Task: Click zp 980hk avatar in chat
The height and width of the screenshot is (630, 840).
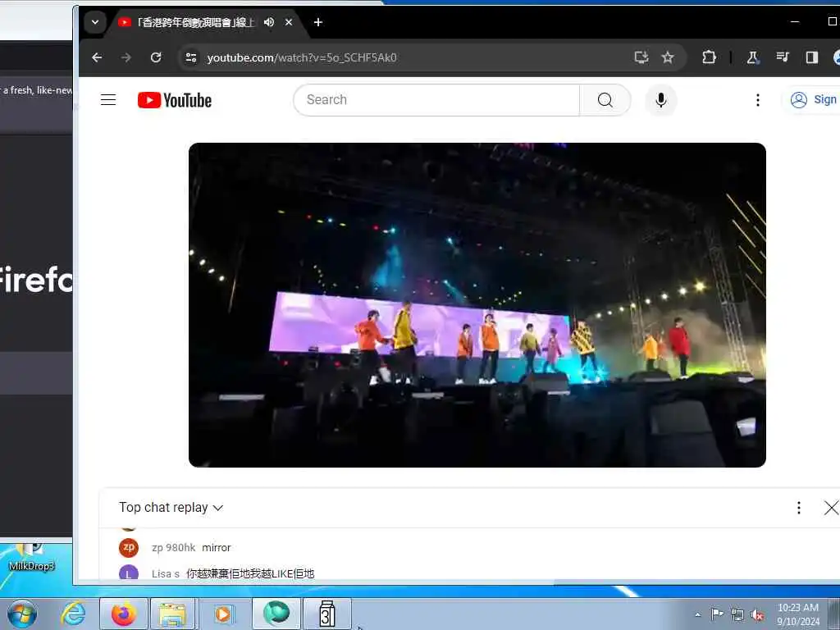Action: [129, 547]
